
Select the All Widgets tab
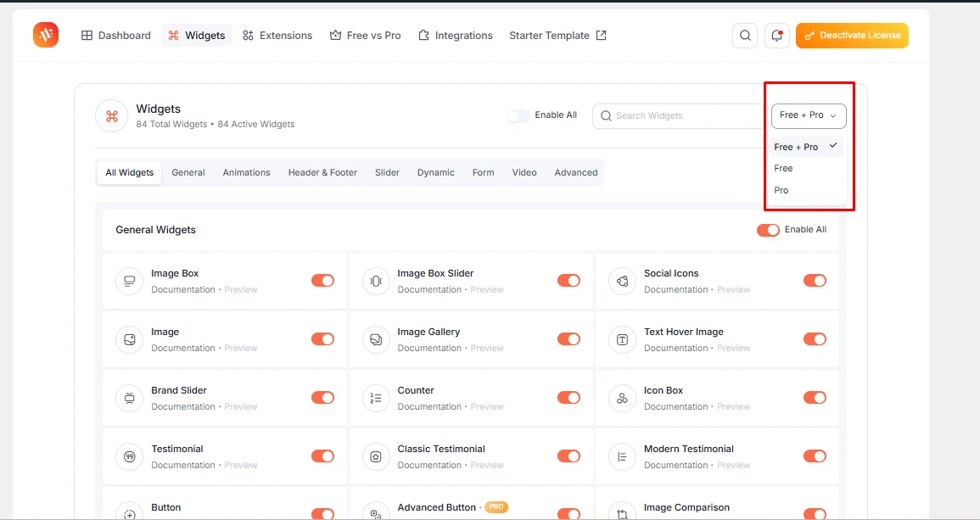click(129, 172)
